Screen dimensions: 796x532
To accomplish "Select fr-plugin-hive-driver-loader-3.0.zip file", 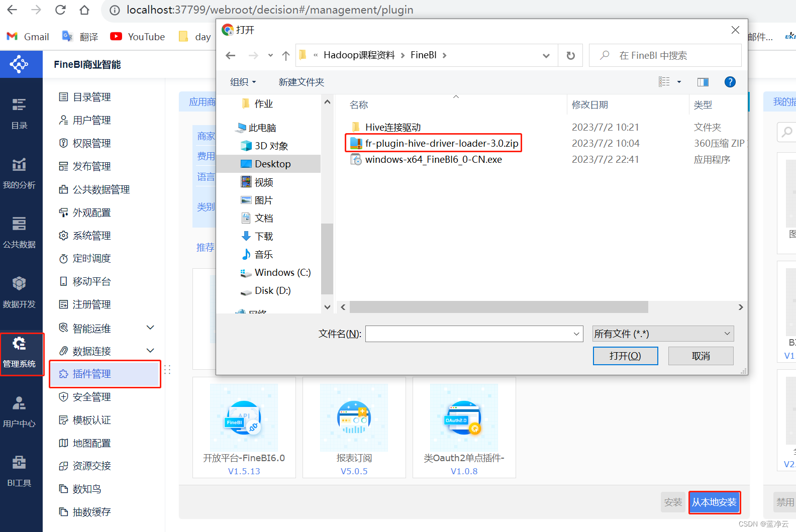I will tap(434, 143).
